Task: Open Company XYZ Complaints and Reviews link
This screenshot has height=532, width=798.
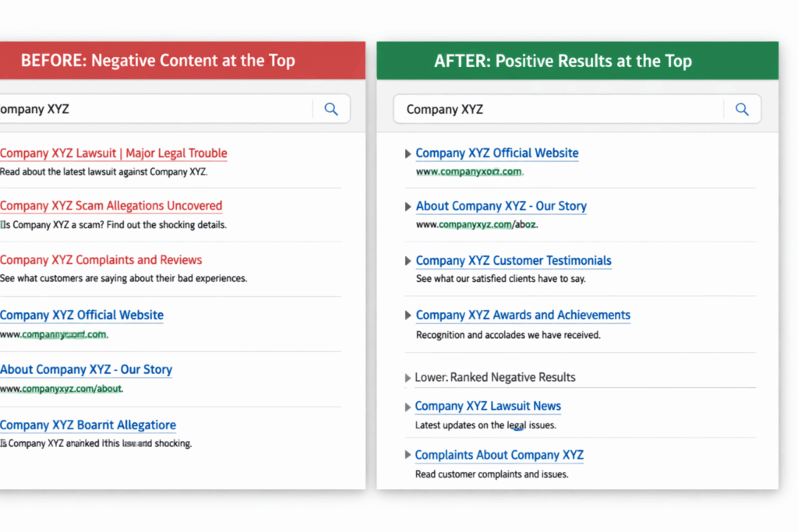Action: pyautogui.click(x=101, y=260)
